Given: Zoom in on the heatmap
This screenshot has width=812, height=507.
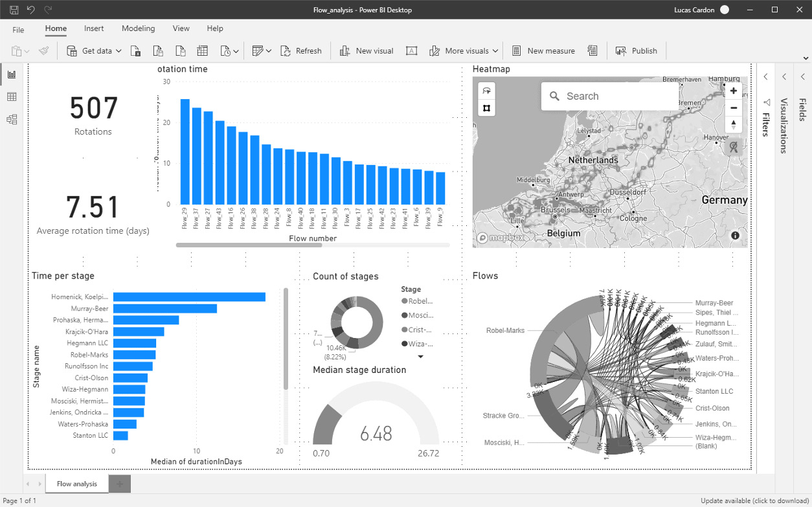Looking at the screenshot, I should pos(733,91).
